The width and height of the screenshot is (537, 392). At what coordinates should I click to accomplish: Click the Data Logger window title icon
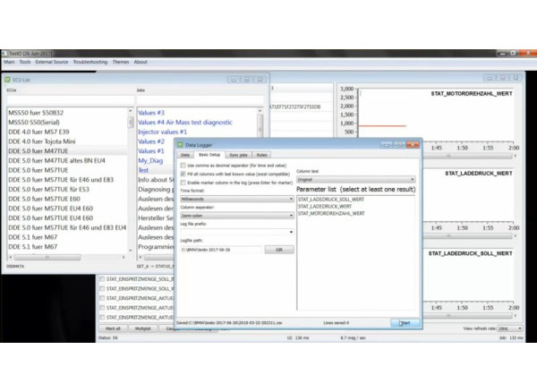pos(180,144)
